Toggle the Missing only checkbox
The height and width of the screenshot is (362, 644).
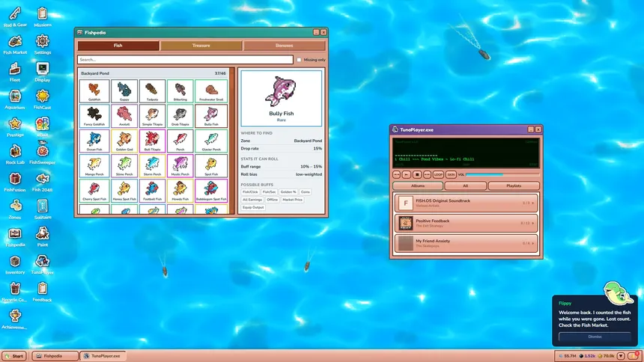click(x=299, y=60)
